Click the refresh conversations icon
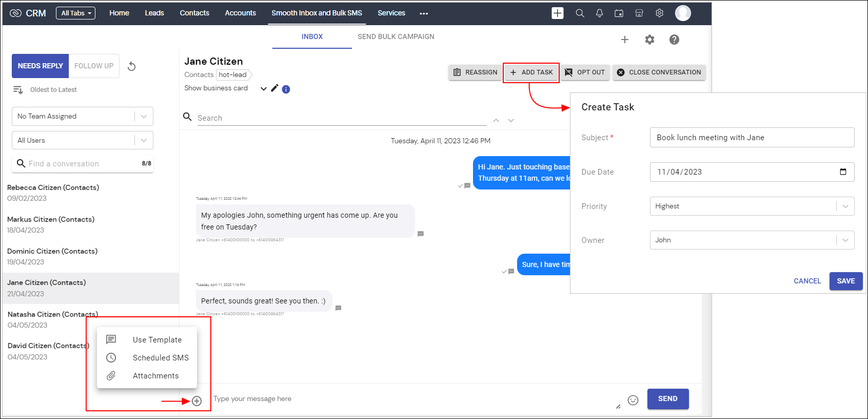Screen dimensions: 868x419 point(131,66)
